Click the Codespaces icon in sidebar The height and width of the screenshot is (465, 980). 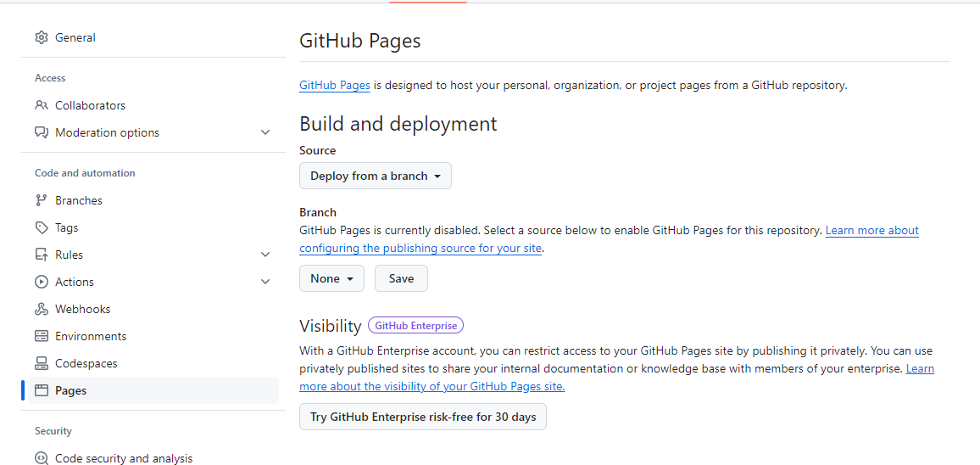coord(42,363)
